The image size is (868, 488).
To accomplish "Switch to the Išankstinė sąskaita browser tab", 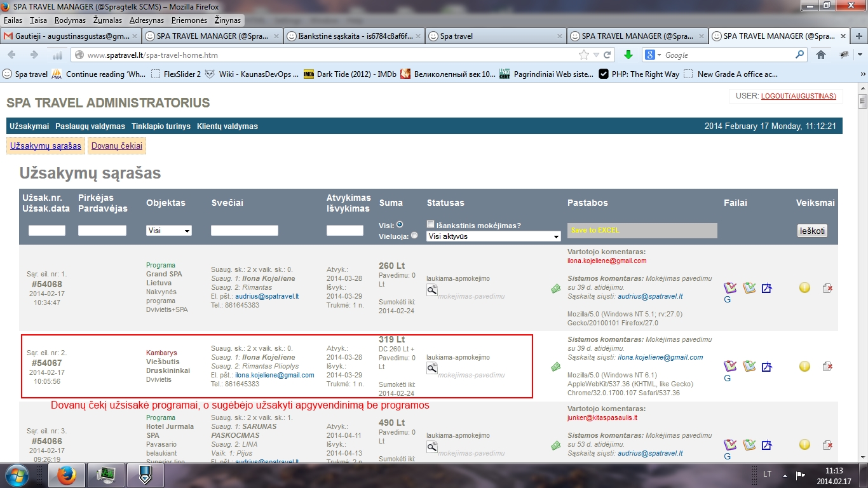I will [354, 36].
